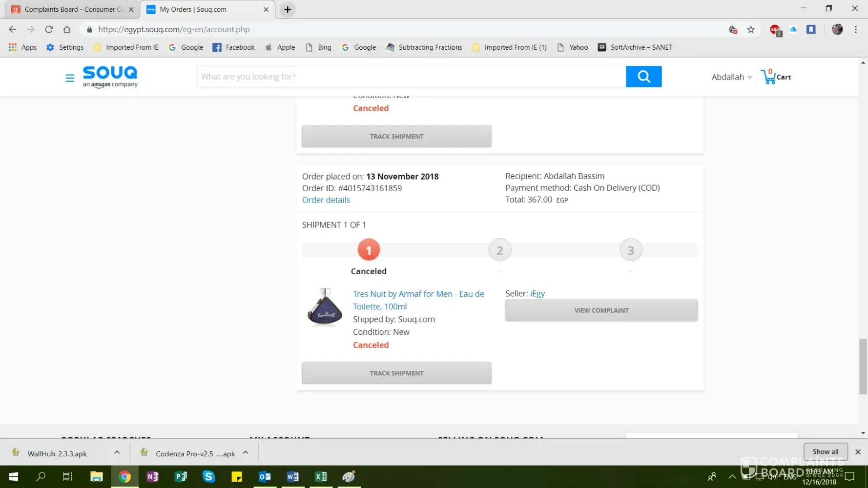Open the Chrome profile avatar

click(x=837, y=30)
